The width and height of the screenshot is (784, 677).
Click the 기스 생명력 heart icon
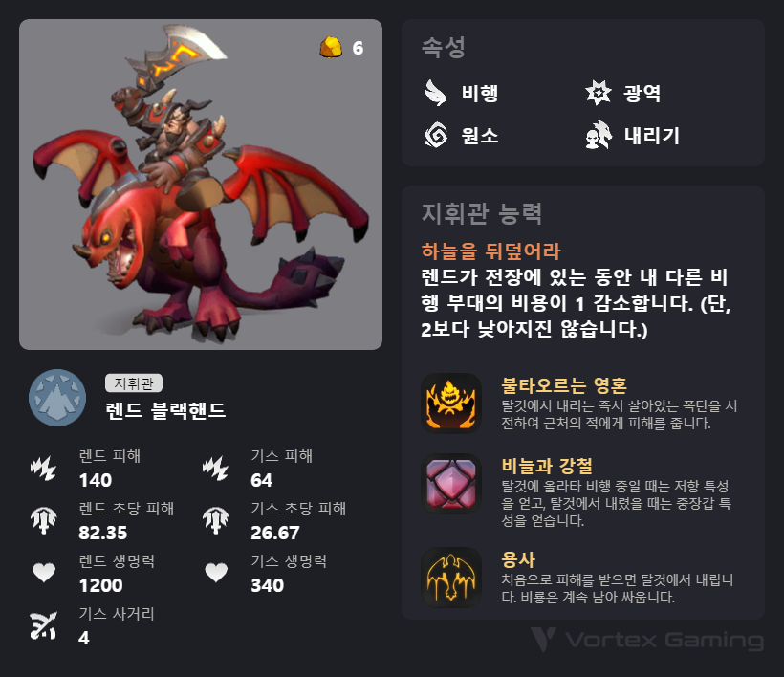point(216,573)
